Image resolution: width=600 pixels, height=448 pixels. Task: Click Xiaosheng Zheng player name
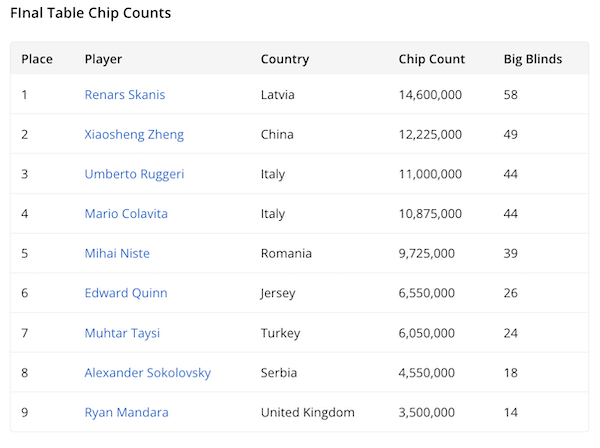(134, 134)
